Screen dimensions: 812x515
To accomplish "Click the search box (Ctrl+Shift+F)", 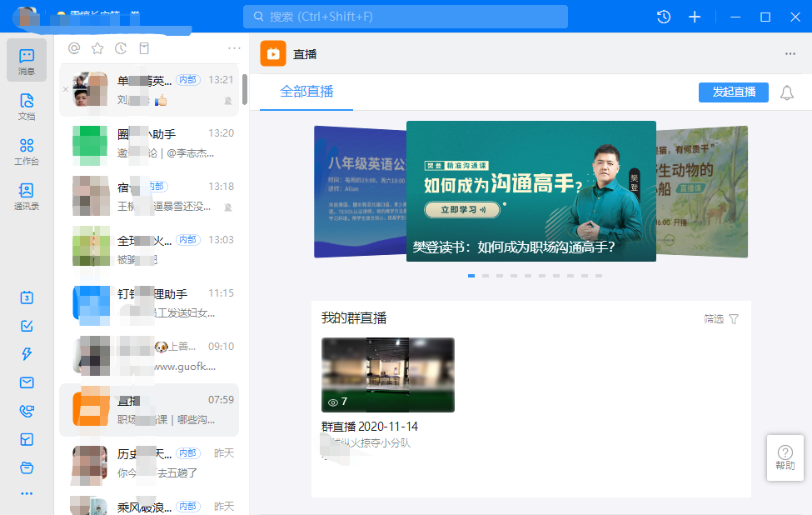I will [406, 17].
